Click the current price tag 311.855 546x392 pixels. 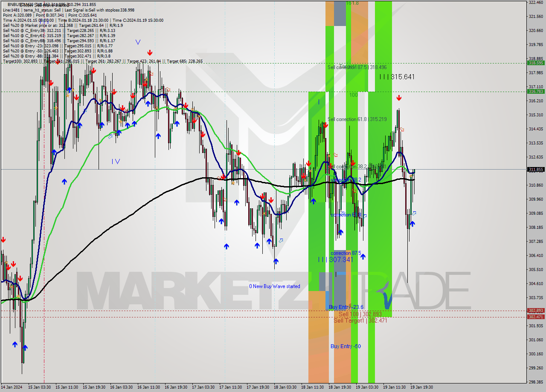coord(536,169)
